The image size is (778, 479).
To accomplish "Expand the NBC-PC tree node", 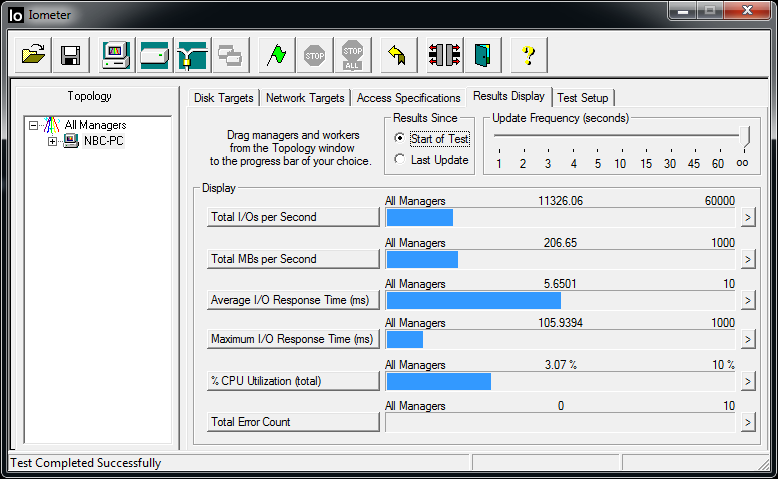I will coord(53,141).
